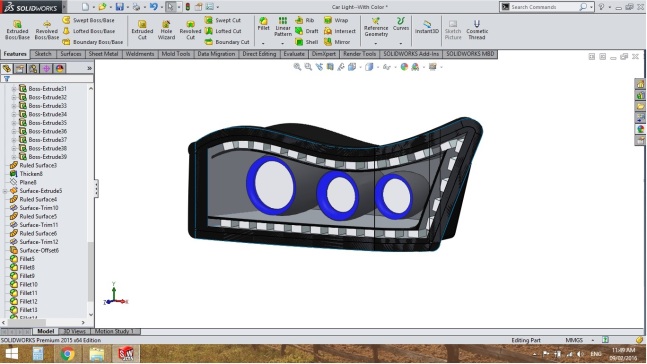The height and width of the screenshot is (364, 647).
Task: Select the Wrap tool
Action: [336, 20]
